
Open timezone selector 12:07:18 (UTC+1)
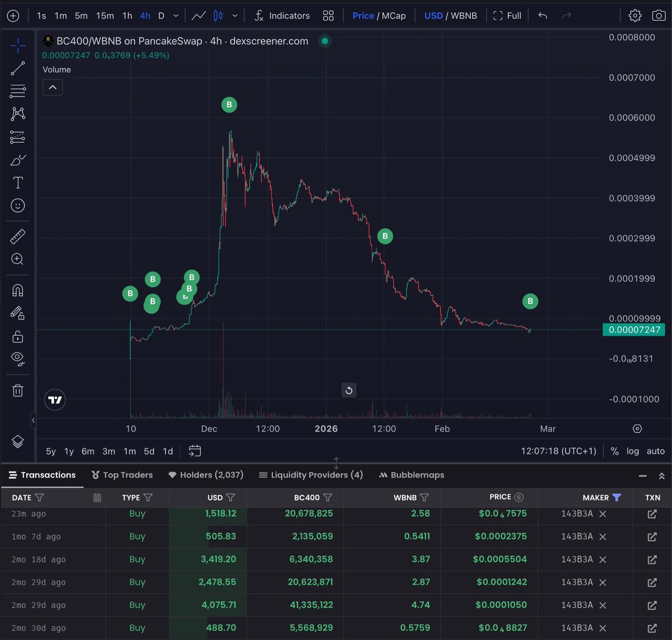pyautogui.click(x=558, y=451)
